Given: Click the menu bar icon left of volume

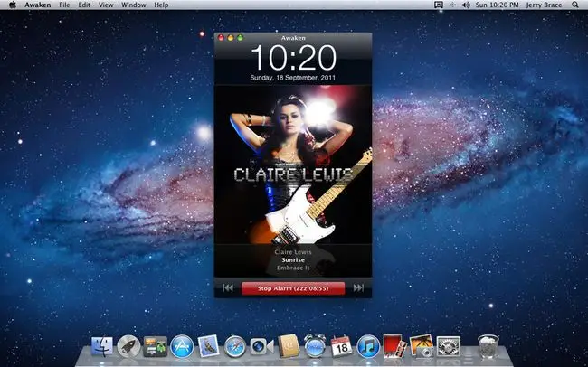Looking at the screenshot, I should pyautogui.click(x=452, y=5).
